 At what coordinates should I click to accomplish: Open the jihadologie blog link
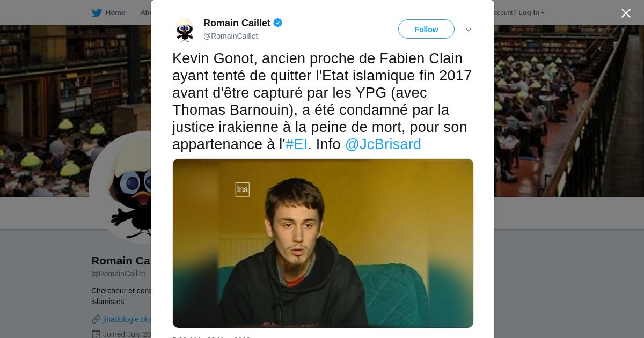[x=127, y=319]
